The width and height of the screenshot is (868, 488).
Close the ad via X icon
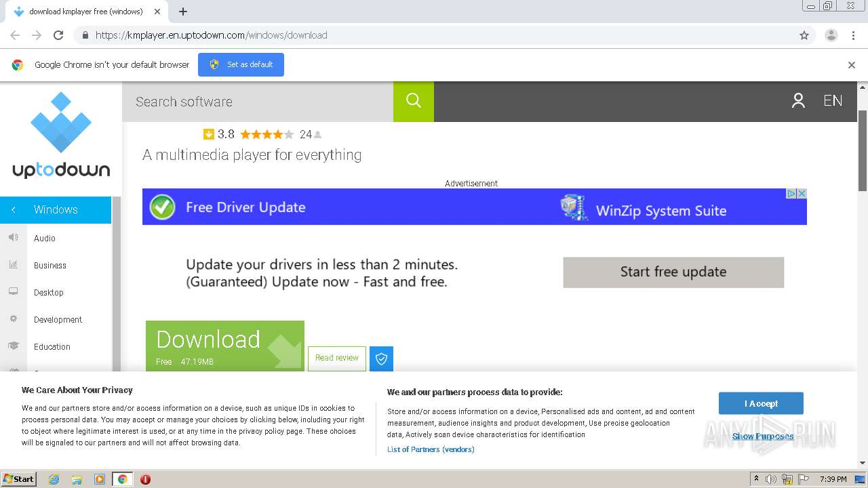[x=802, y=194]
